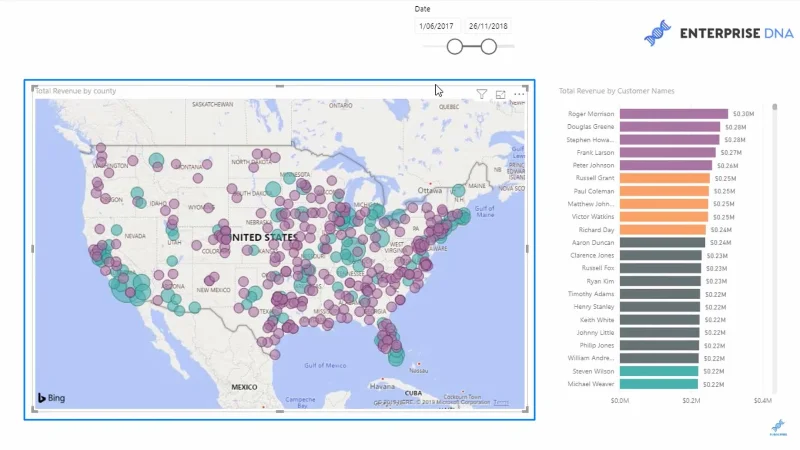The image size is (800, 450).
Task: Select Russell Grant's orange bar
Action: coord(665,178)
